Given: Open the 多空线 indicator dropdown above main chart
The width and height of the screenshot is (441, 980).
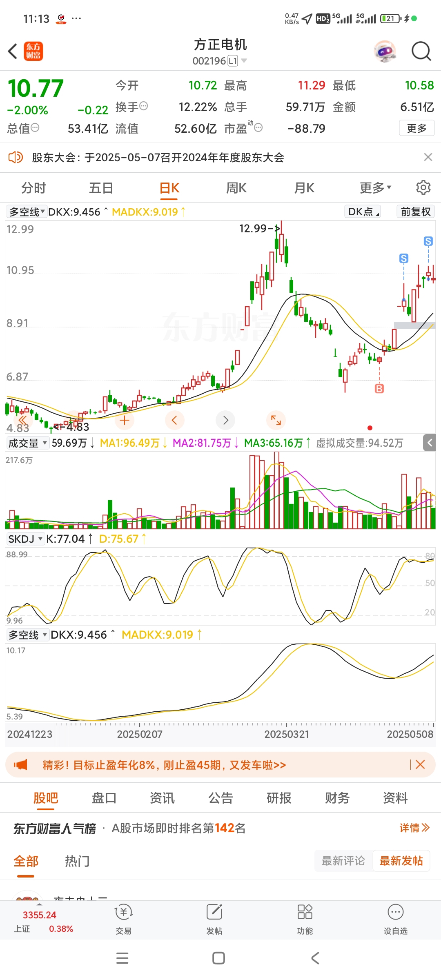Looking at the screenshot, I should point(27,212).
